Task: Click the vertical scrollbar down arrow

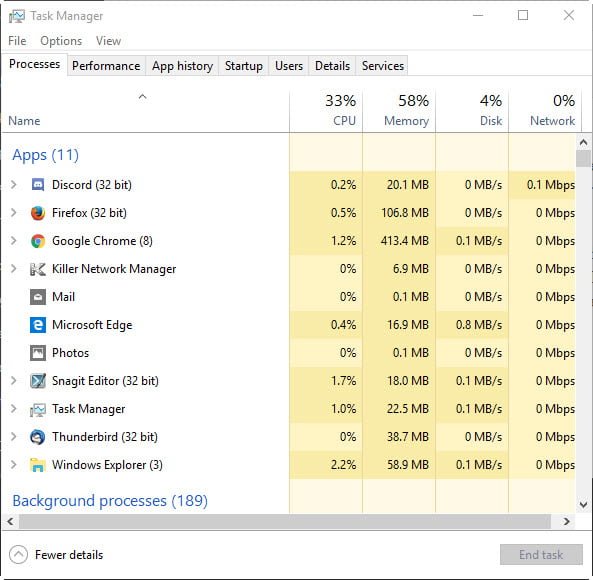Action: coord(584,504)
